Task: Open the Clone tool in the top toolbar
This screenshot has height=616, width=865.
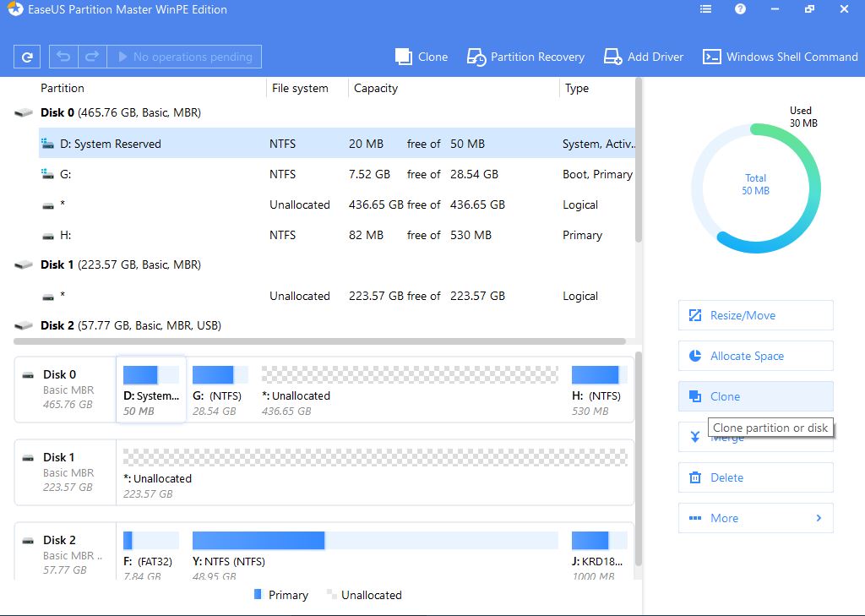Action: point(422,57)
